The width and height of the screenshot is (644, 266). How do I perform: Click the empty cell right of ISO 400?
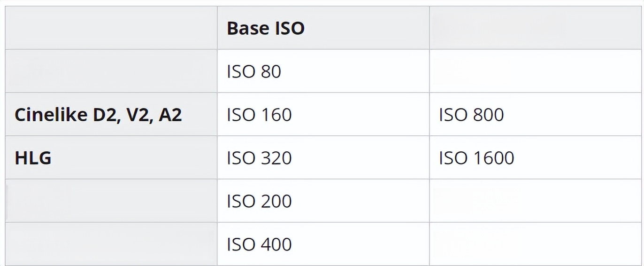tap(535, 244)
